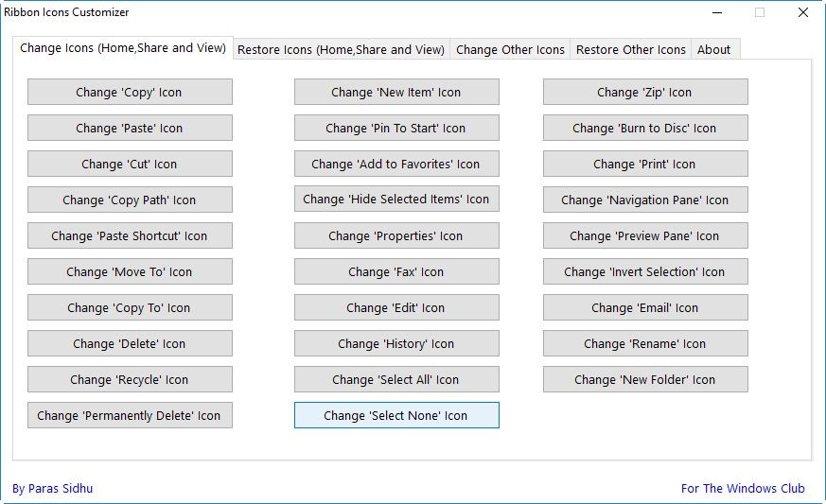Click Change 'Edit' Icon button
Image resolution: width=826 pixels, height=504 pixels.
pyautogui.click(x=396, y=307)
